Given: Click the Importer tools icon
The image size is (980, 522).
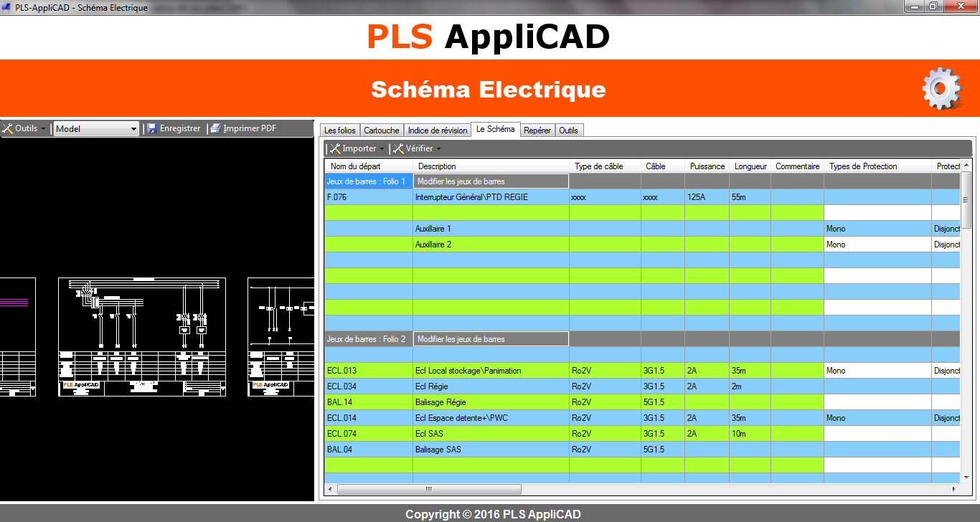Looking at the screenshot, I should pos(335,148).
